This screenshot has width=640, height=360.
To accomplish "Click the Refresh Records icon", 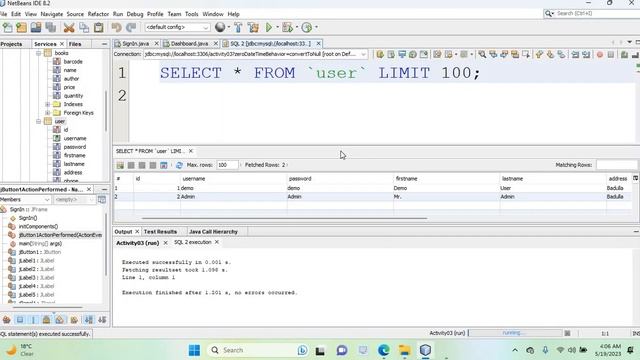I will click(x=179, y=165).
